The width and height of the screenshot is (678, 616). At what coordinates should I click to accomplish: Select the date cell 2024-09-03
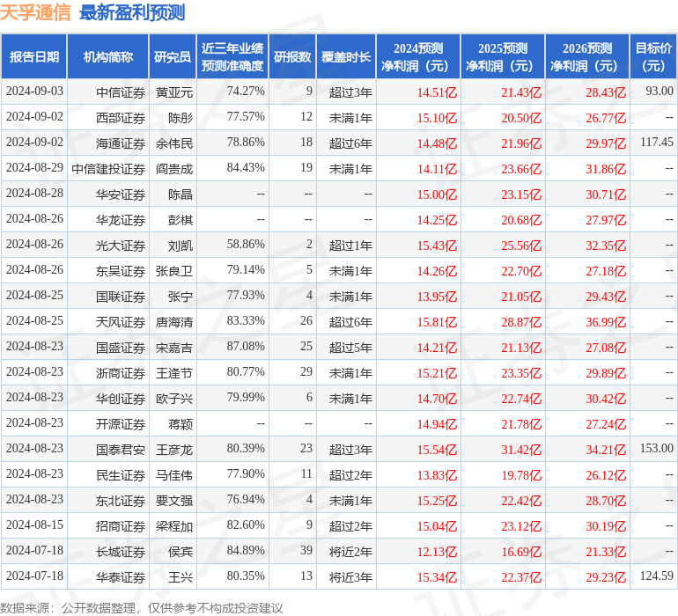point(34,92)
